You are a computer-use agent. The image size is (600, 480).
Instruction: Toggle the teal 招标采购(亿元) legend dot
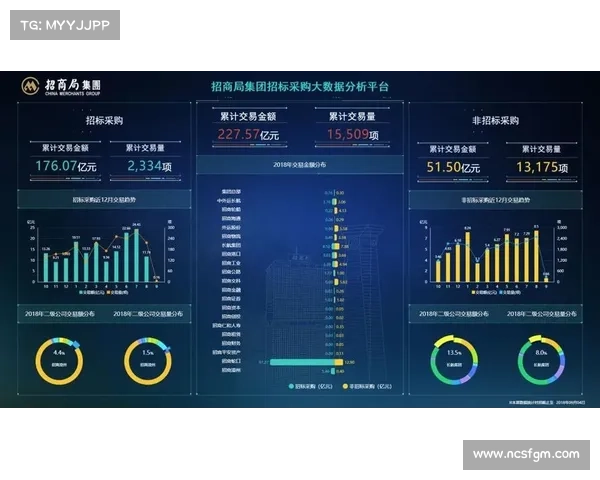(291, 386)
